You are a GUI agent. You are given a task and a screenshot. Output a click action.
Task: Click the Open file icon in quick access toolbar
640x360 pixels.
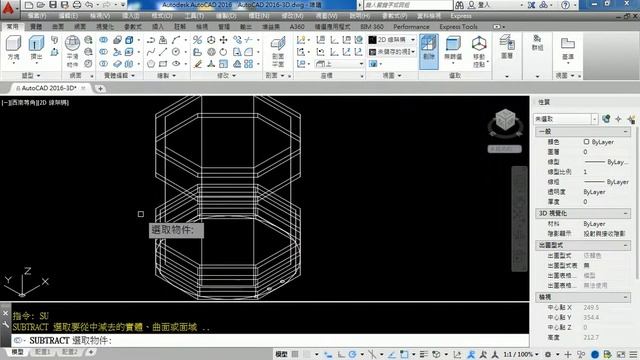(40, 5)
